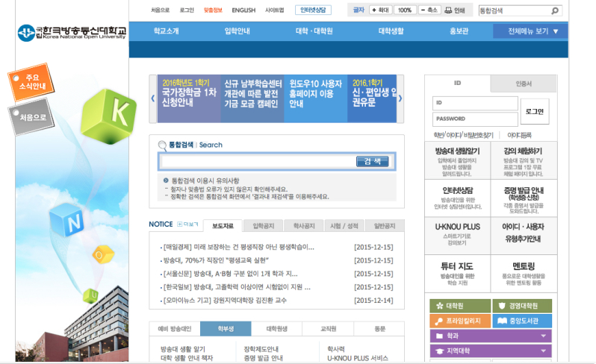Open the 경영대학원 shield shortcut button
Viewport: 596px width, 364px height.
coord(522,306)
